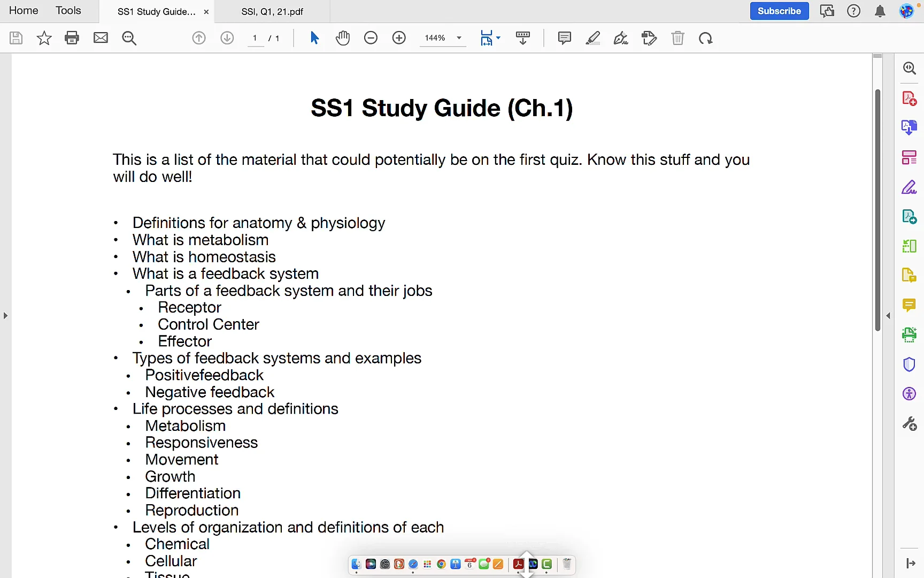Select the Hand tool in the toolbar
The width and height of the screenshot is (924, 578).
(x=343, y=37)
